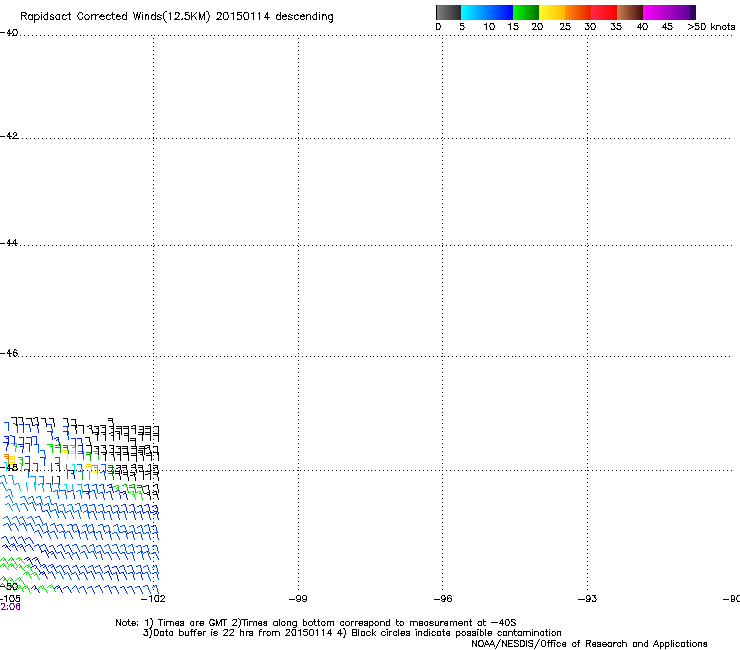Click the latitude label '-42'

coord(9,135)
